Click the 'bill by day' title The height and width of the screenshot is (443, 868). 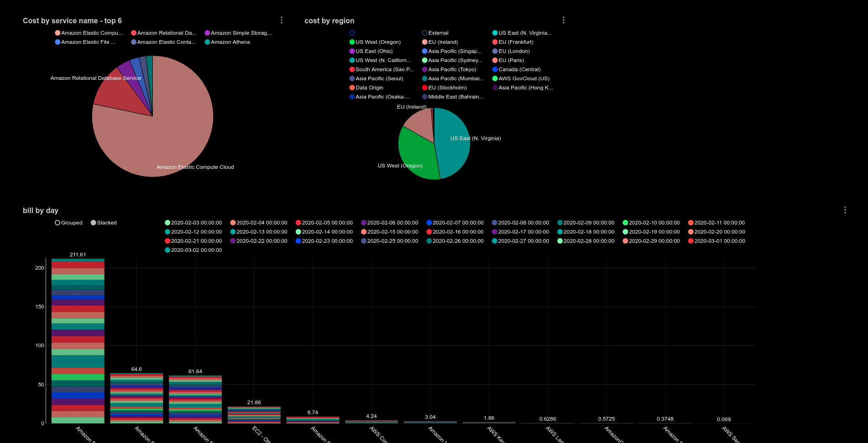pyautogui.click(x=41, y=210)
